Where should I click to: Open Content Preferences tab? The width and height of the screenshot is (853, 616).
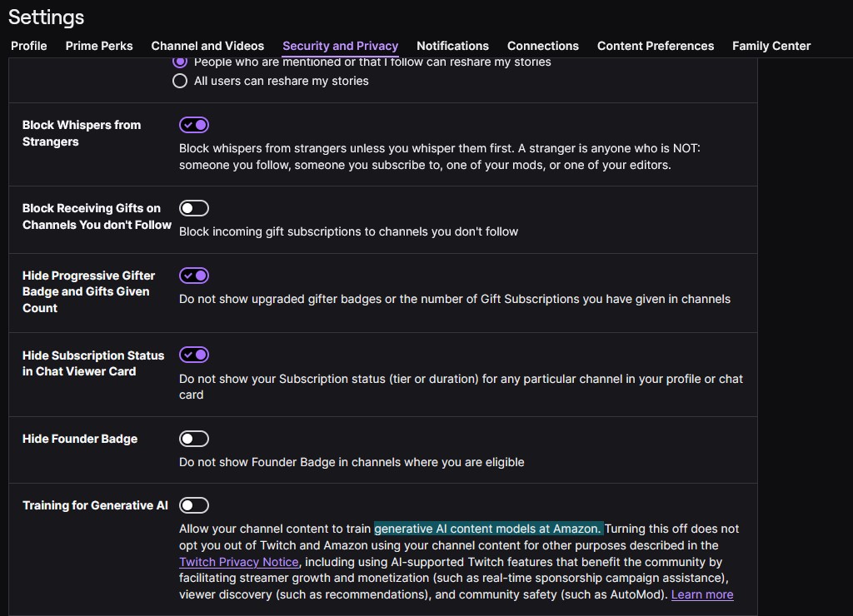(x=656, y=47)
